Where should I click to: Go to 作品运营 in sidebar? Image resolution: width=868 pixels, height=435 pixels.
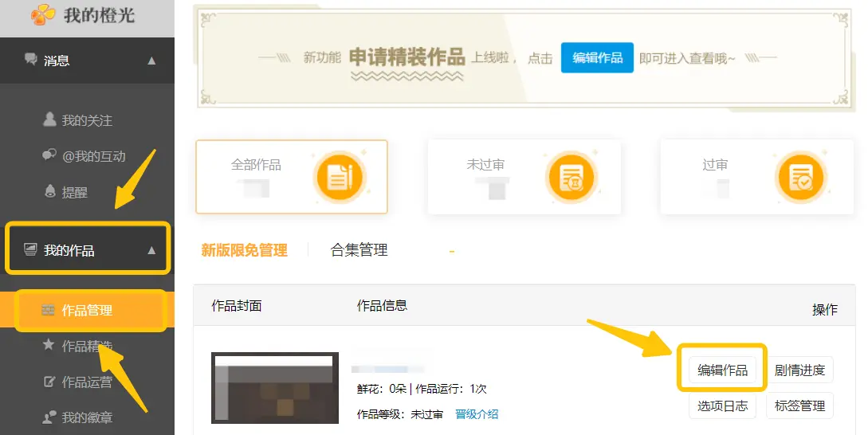click(87, 382)
